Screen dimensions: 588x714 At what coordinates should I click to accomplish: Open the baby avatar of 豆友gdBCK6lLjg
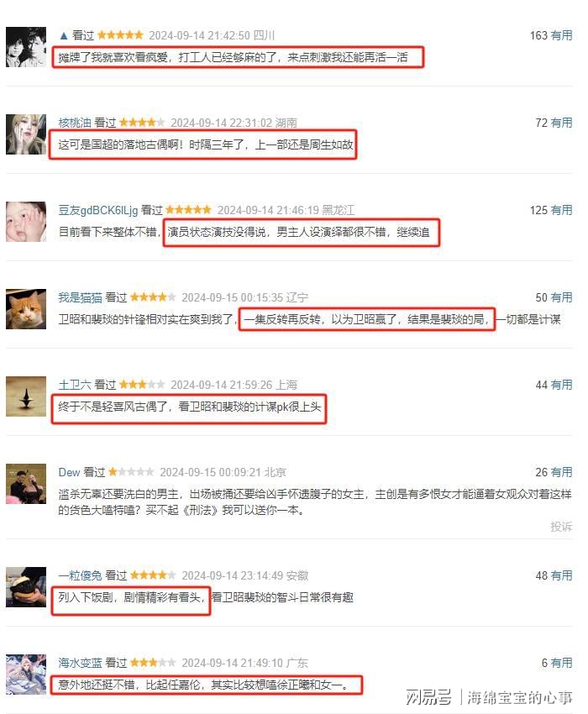click(x=26, y=221)
